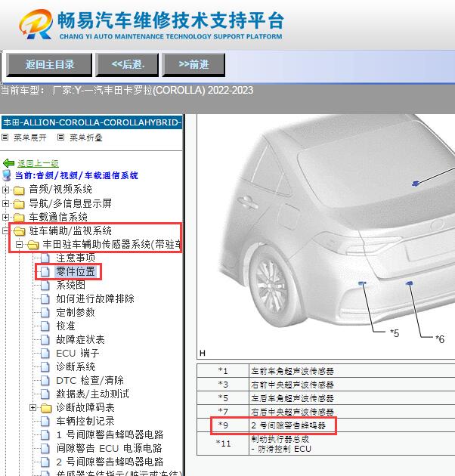Click the 驻车辅助/监视系统 open folder icon
Viewport: 455px width, 476px height.
click(20, 231)
